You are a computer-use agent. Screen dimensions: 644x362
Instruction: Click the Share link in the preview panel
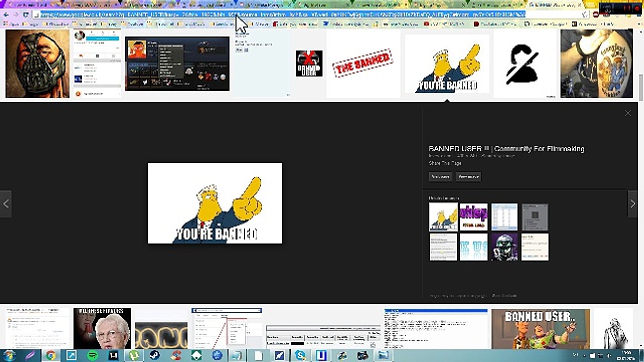pyautogui.click(x=445, y=163)
